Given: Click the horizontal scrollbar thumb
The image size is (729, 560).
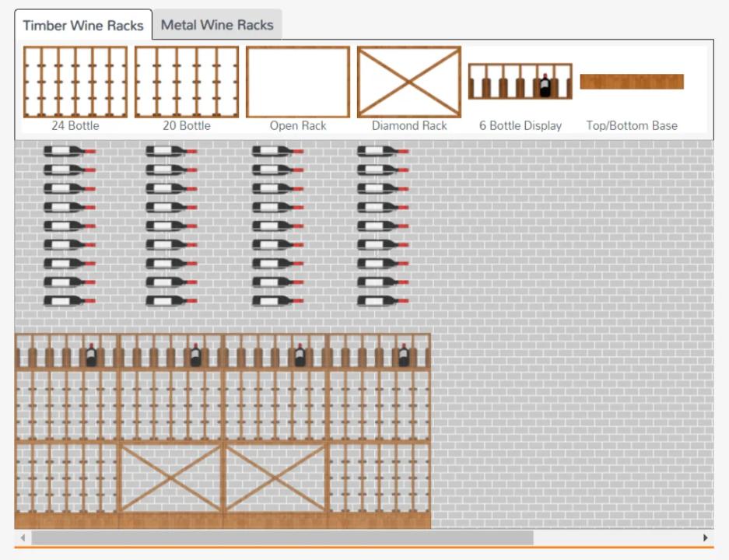Looking at the screenshot, I should pyautogui.click(x=282, y=537).
